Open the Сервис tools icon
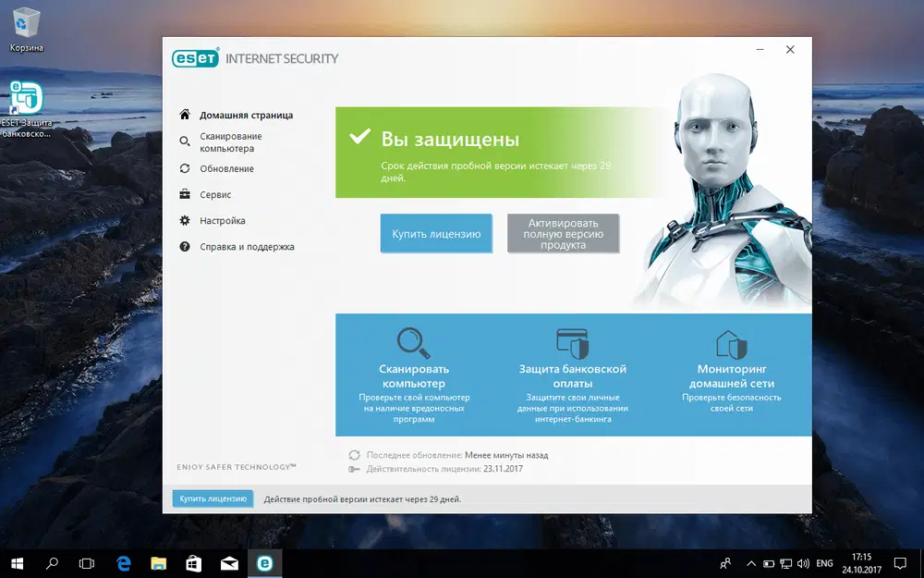The width and height of the screenshot is (924, 578). 186,194
